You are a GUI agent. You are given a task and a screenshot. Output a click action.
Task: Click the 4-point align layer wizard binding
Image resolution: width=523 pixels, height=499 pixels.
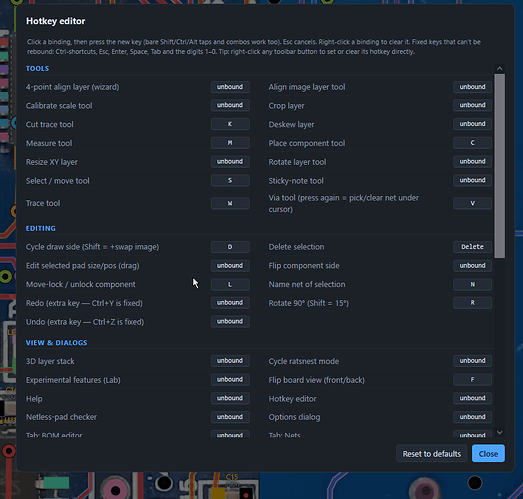point(230,87)
